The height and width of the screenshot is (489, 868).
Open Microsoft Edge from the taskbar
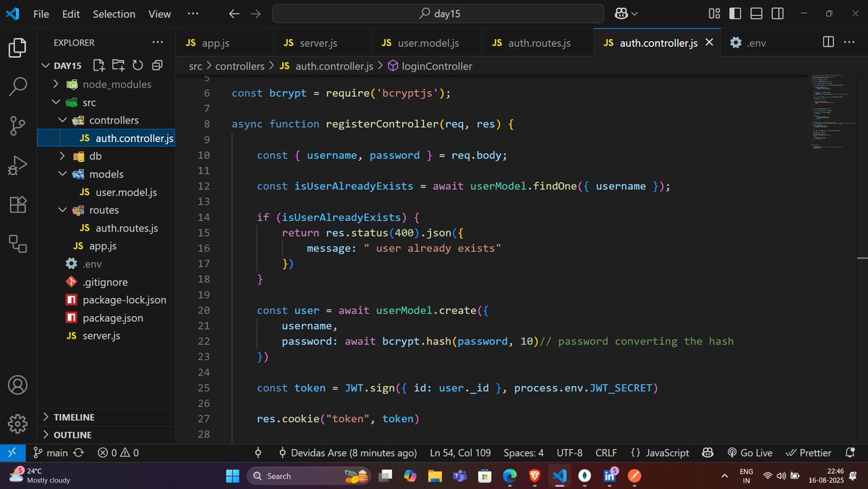509,476
